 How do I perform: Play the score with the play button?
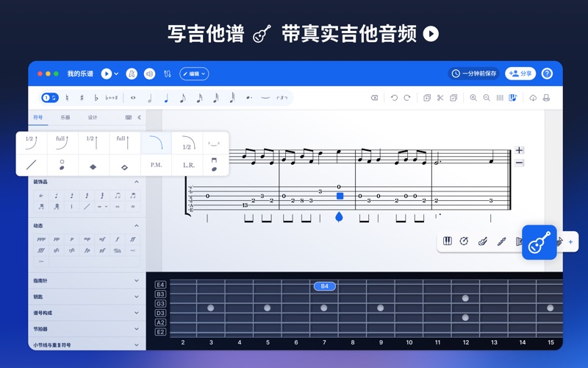(107, 74)
